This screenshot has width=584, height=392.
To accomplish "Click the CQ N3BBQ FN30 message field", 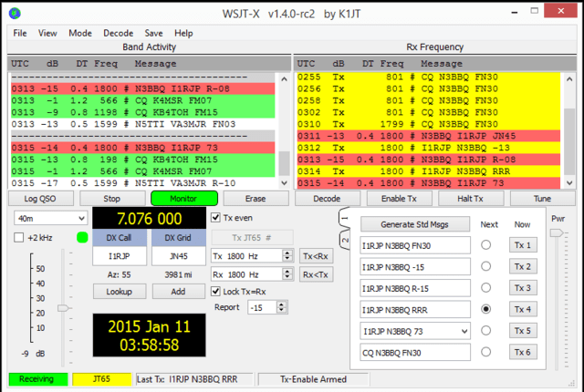I will [415, 353].
